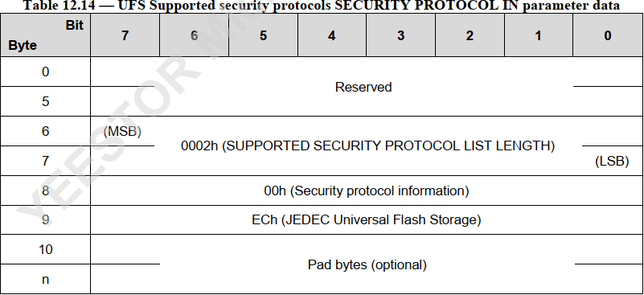Select the Byte 6 row label
The width and height of the screenshot is (644, 295).
(x=45, y=131)
